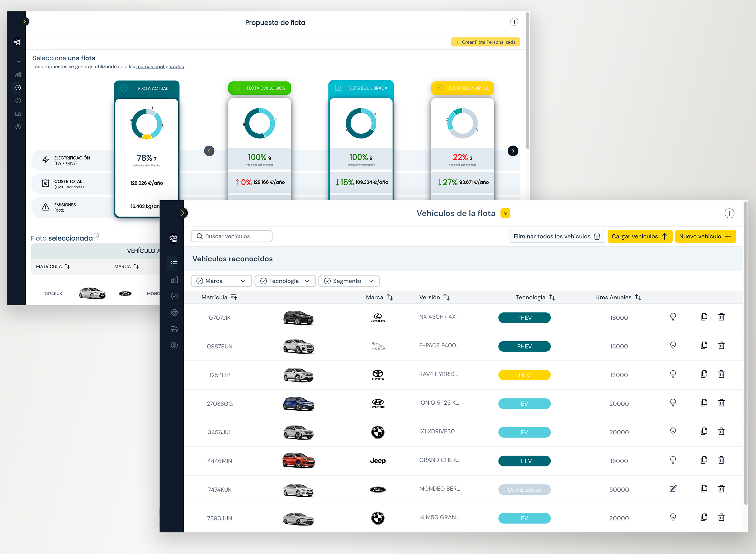Click scrollbar in Propuesta de flota window
Image resolution: width=756 pixels, height=554 pixels.
pyautogui.click(x=527, y=81)
